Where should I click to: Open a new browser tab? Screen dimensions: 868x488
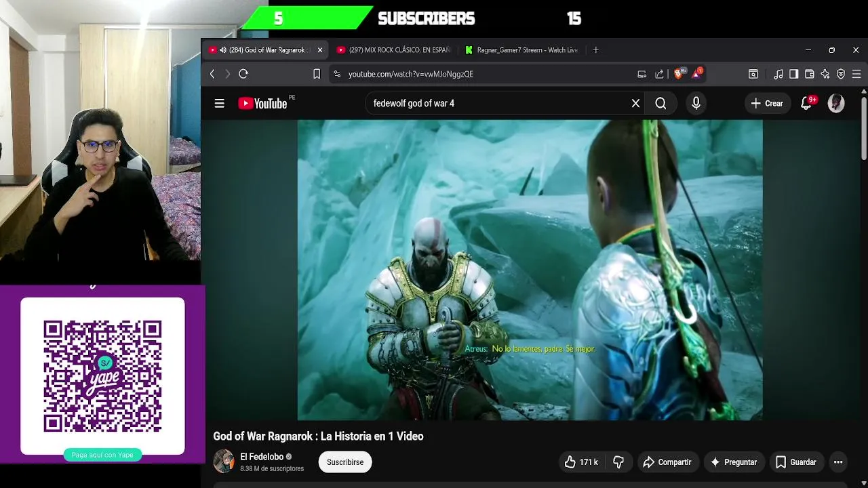click(x=595, y=50)
